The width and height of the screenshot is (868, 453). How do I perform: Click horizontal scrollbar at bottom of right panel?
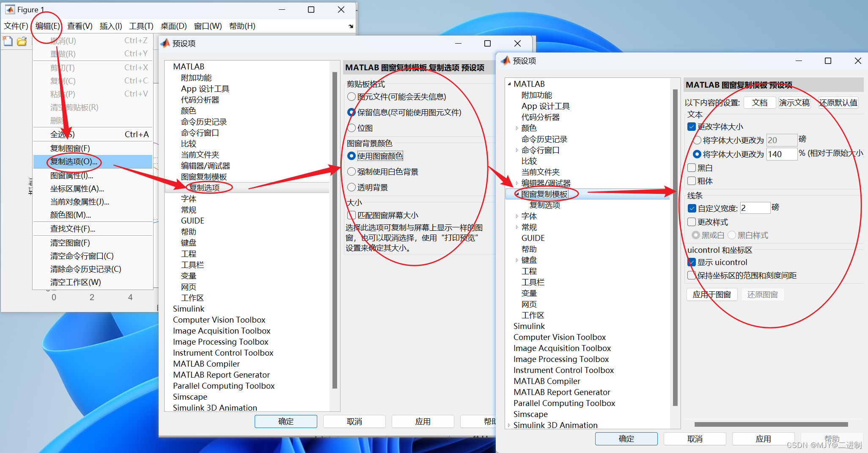point(771,424)
